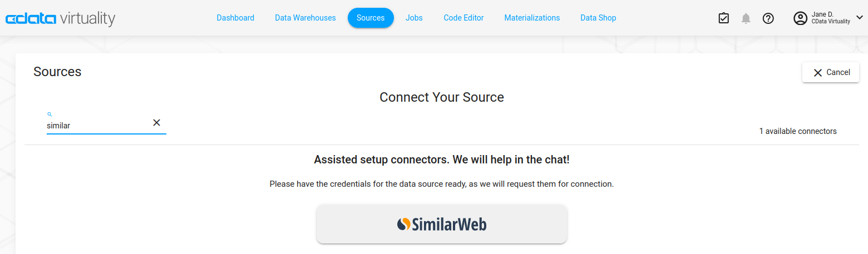
Task: Go to the Data Shop
Action: click(x=598, y=18)
